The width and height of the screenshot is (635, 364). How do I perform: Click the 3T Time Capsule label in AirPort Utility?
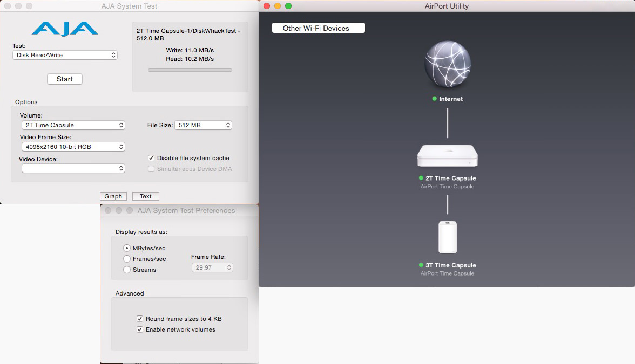pyautogui.click(x=450, y=265)
